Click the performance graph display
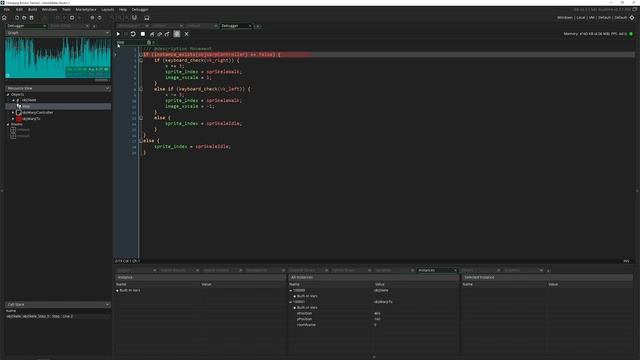640x360 pixels. coord(58,58)
